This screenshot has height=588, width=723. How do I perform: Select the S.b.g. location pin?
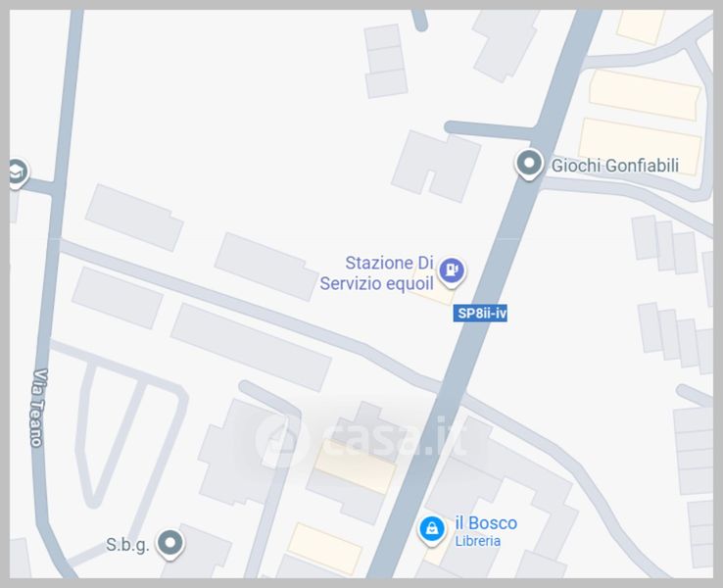170,544
